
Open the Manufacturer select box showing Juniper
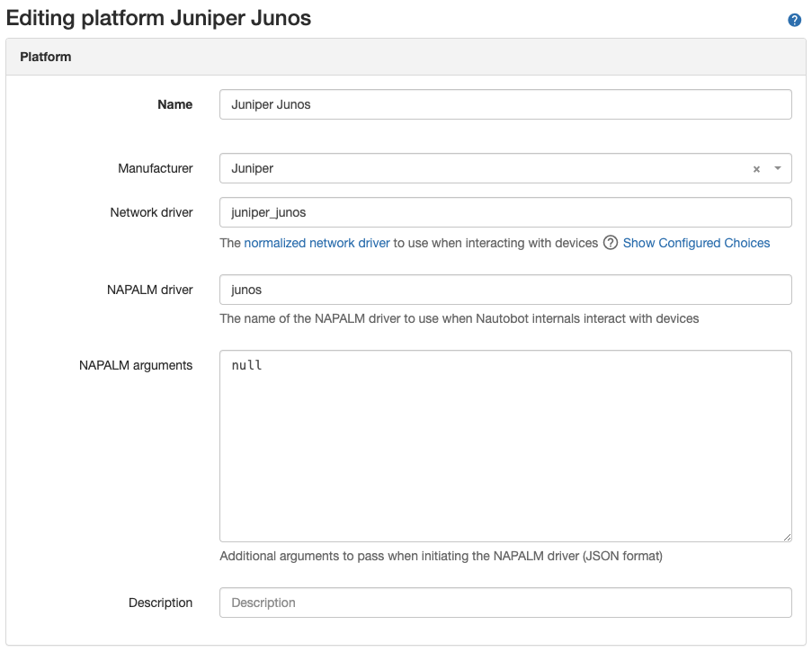tap(486, 168)
